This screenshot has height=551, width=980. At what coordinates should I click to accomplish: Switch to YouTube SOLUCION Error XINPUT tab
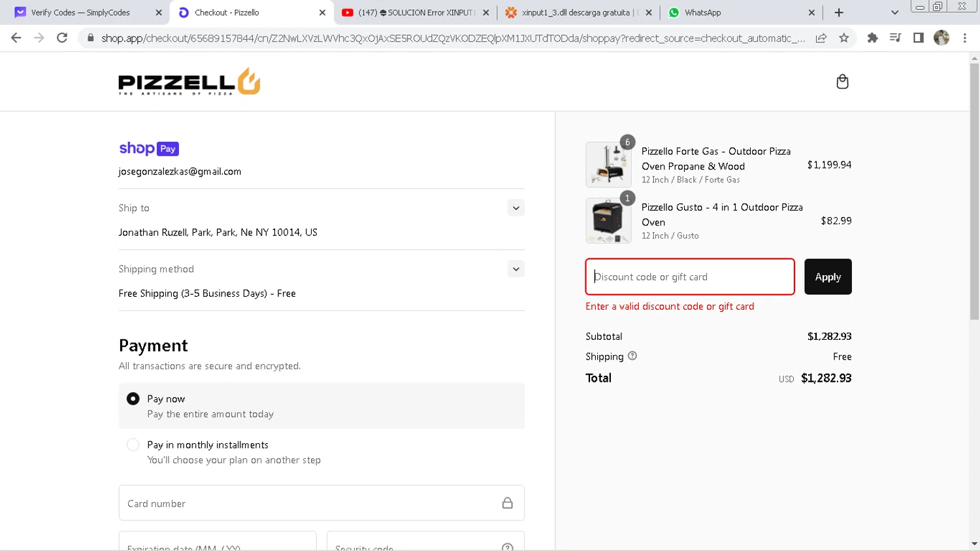[x=417, y=12]
